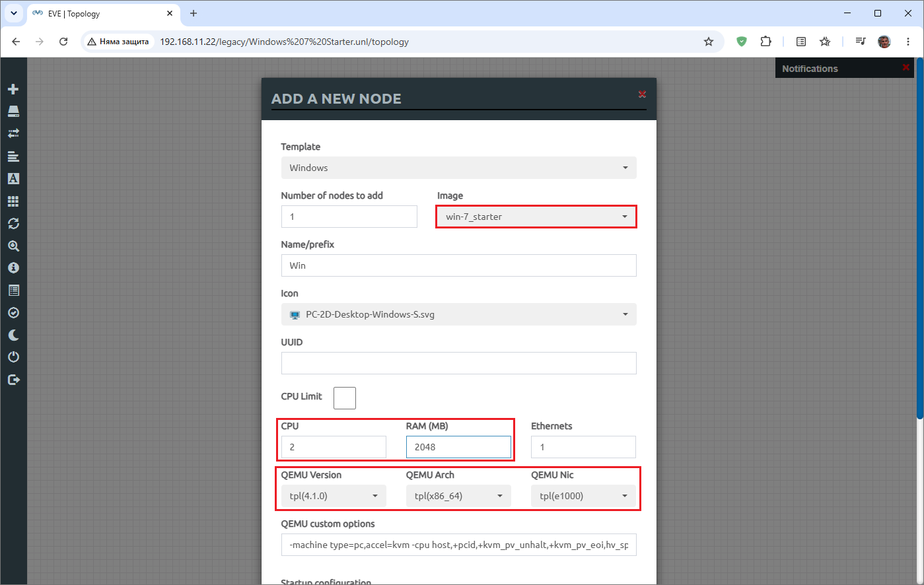
Task: Open Startup-configs sidebar icon
Action: click(x=13, y=156)
